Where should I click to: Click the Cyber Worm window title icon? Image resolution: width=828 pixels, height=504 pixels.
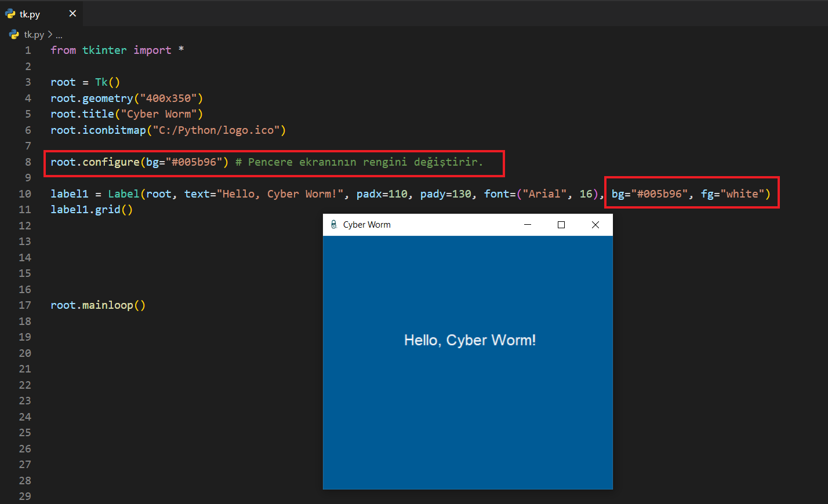pyautogui.click(x=333, y=225)
